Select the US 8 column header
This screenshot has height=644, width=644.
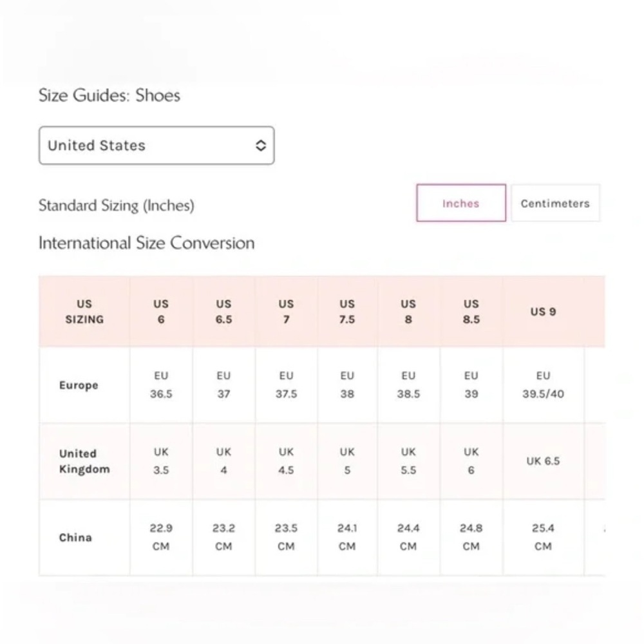coord(408,312)
